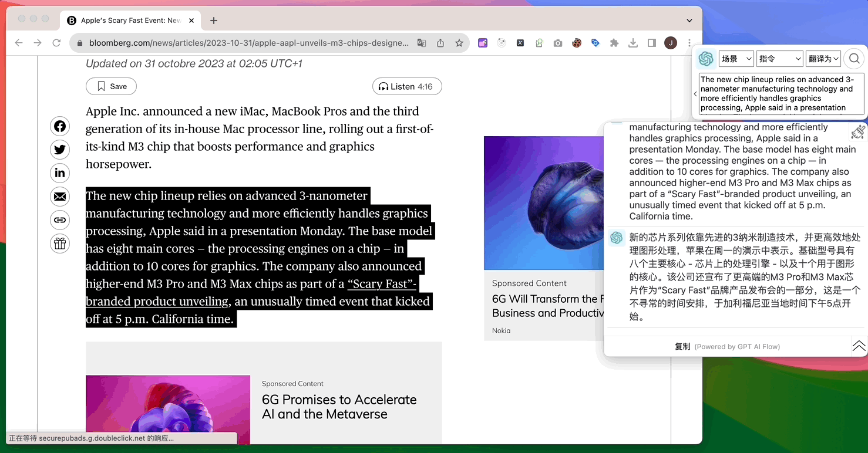
Task: Collapse the GPT AI Flow side arrow
Action: [x=695, y=94]
